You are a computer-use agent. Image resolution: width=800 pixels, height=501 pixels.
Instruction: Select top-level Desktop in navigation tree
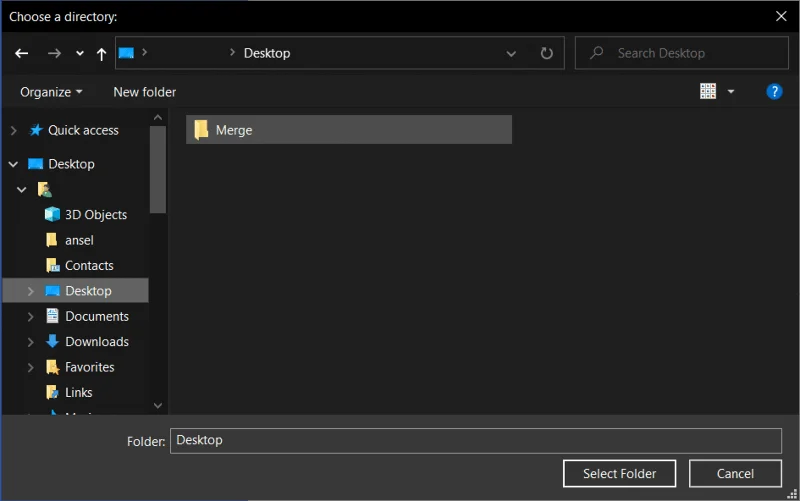71,164
